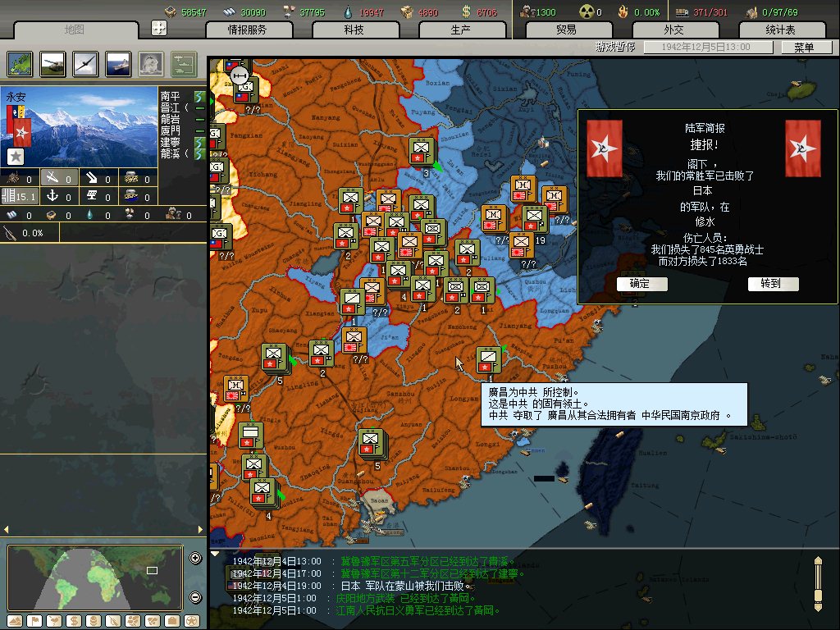Open the naval forces carrier icon

[118, 64]
